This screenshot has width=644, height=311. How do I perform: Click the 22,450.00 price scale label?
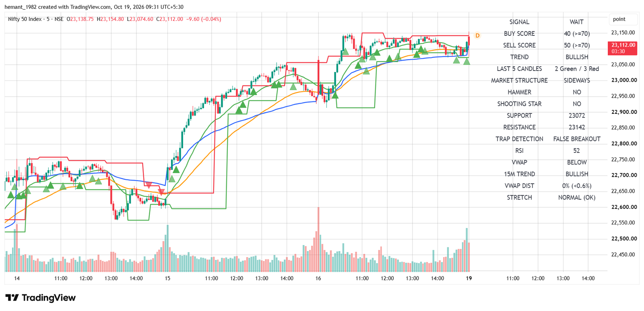click(623, 254)
